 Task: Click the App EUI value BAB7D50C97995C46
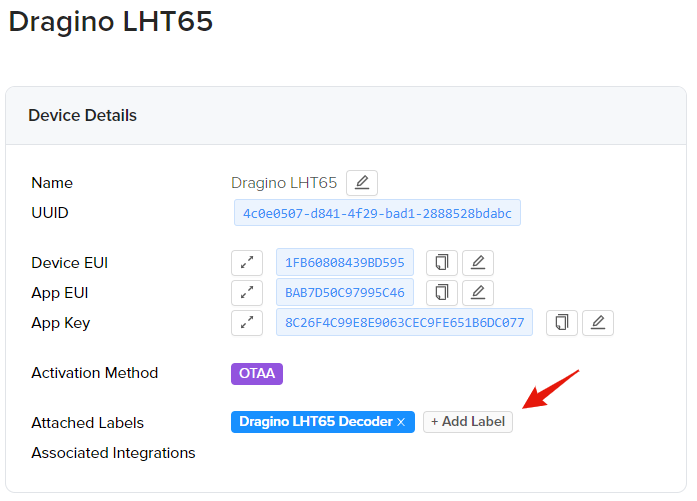click(345, 293)
